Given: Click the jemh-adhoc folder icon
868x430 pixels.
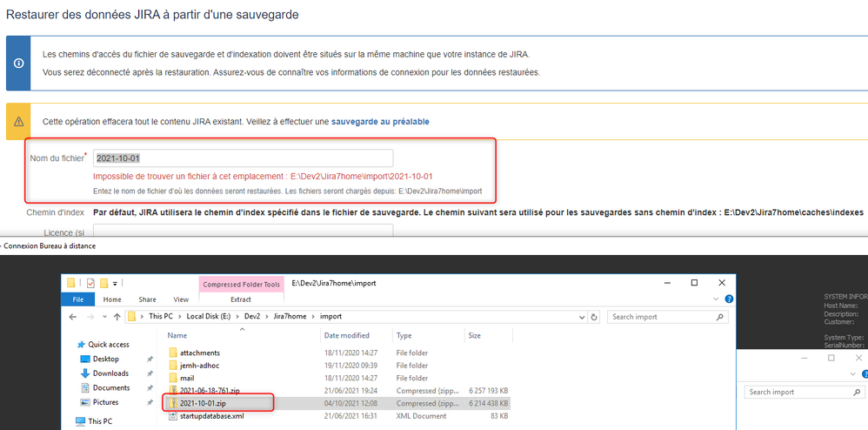Looking at the screenshot, I should [173, 366].
